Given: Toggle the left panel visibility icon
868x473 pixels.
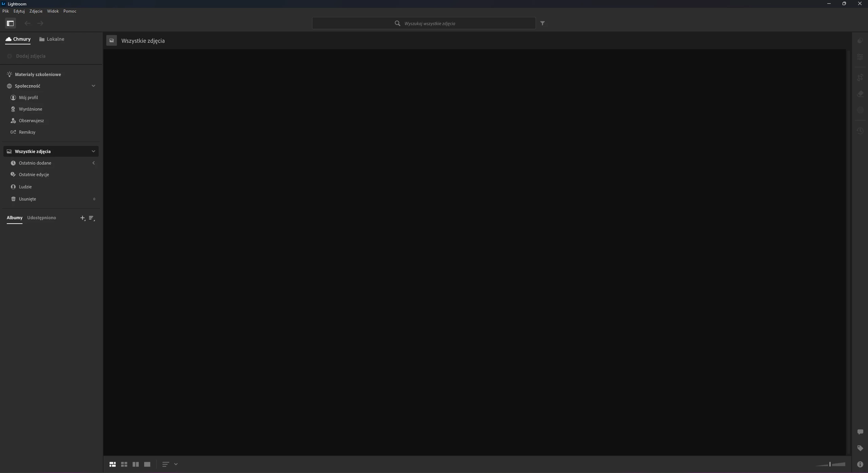Looking at the screenshot, I should pos(10,23).
